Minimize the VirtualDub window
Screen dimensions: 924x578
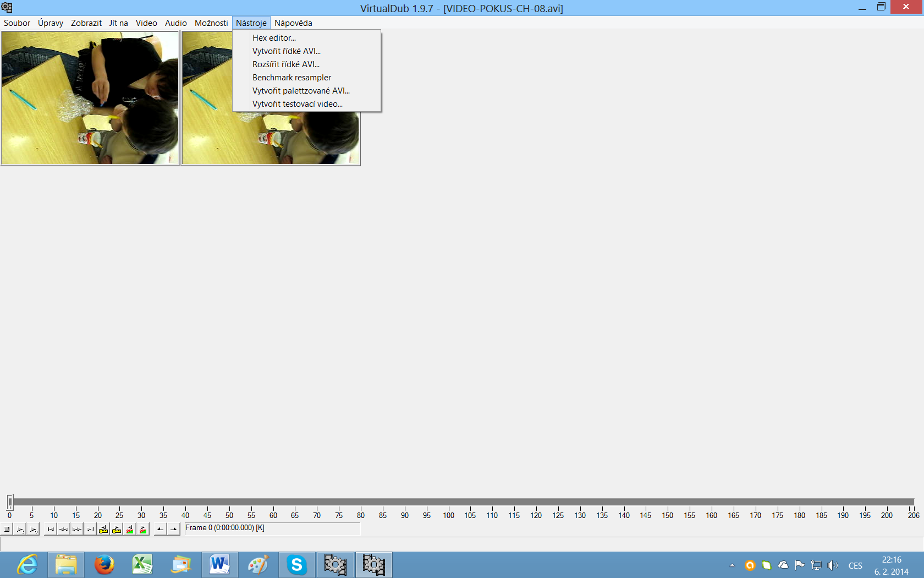coord(862,8)
